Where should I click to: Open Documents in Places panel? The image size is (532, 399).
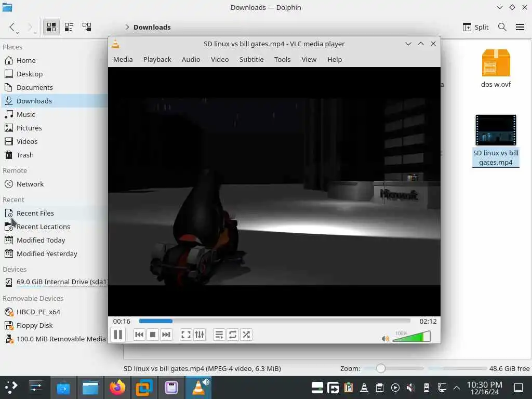[54, 87]
